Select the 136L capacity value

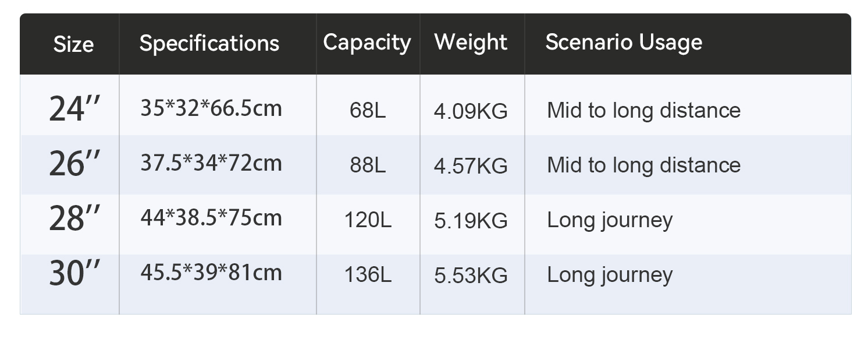[368, 275]
